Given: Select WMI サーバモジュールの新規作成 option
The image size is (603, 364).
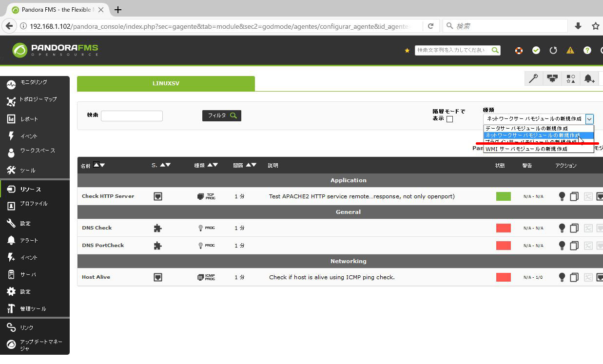Looking at the screenshot, I should pos(539,149).
